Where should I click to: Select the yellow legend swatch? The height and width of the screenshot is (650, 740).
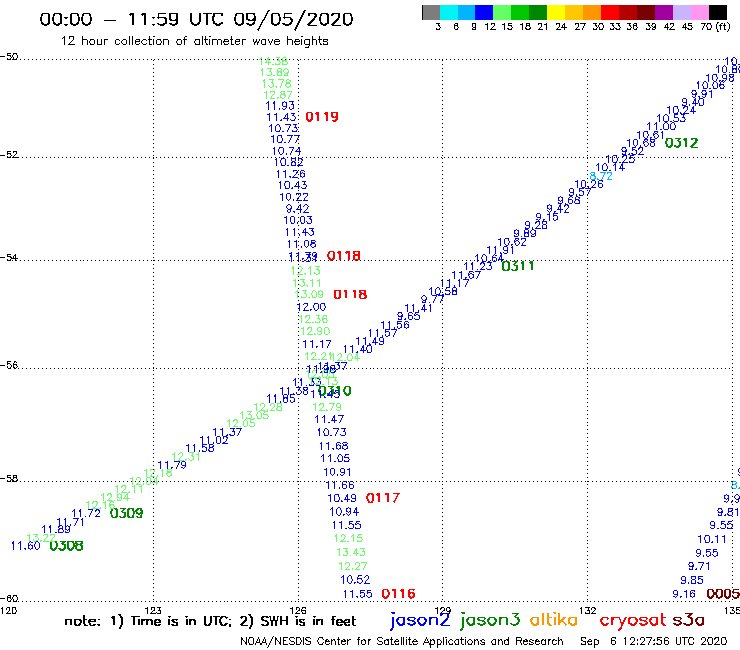555,12
